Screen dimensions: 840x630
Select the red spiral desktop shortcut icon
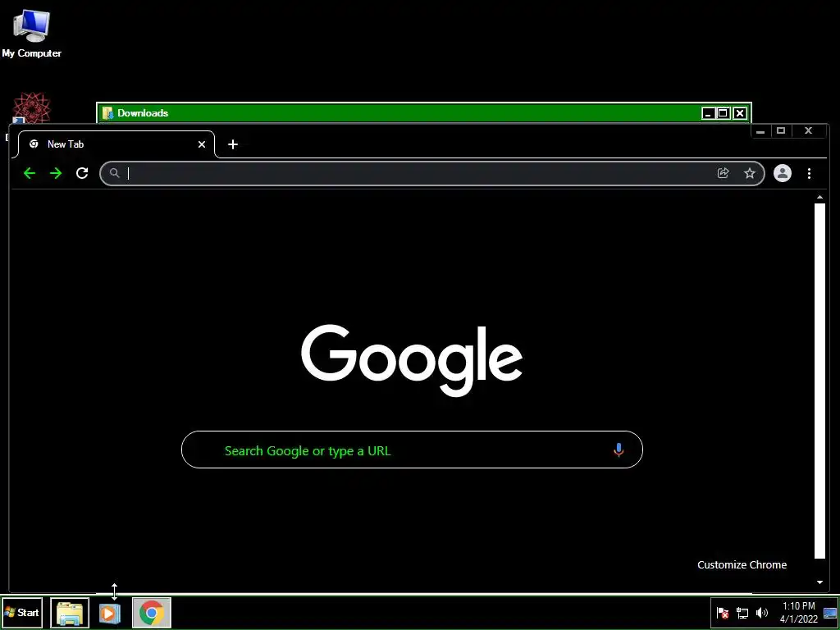pos(32,108)
